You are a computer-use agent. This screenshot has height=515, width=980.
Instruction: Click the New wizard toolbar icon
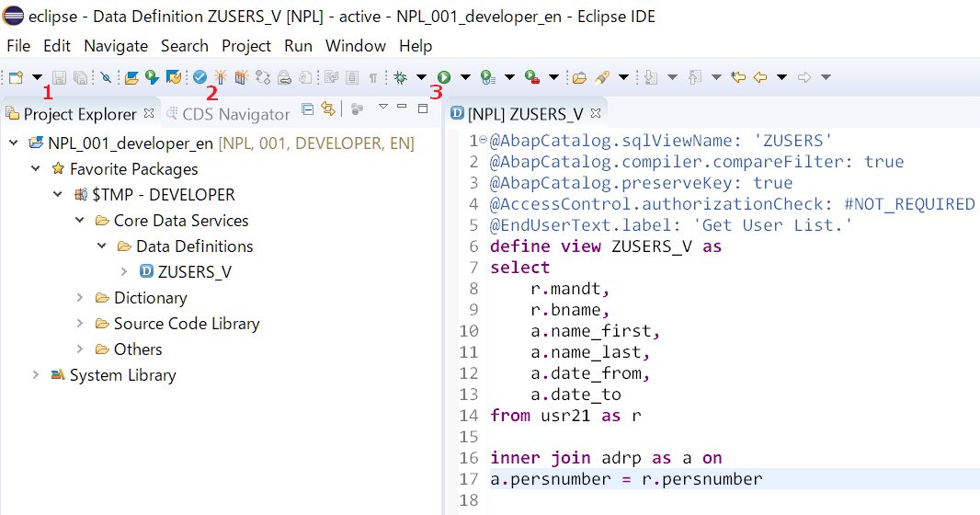pos(16,77)
